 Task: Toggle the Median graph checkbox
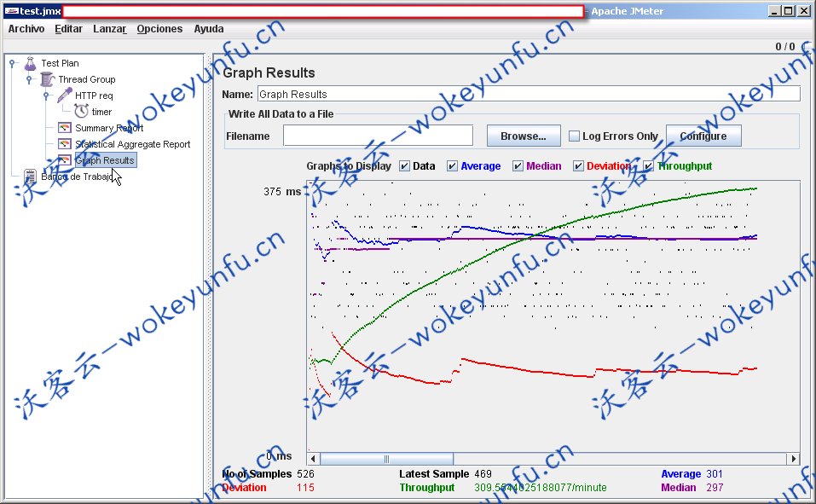pyautogui.click(x=518, y=166)
